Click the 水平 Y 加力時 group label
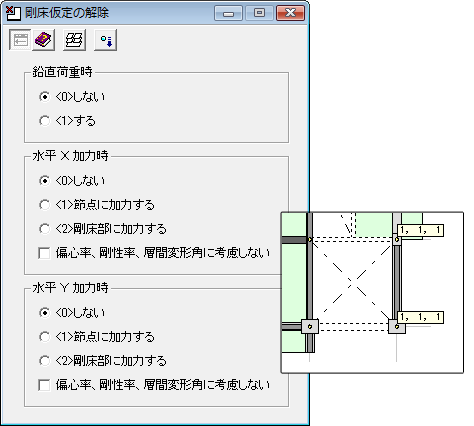 click(70, 288)
